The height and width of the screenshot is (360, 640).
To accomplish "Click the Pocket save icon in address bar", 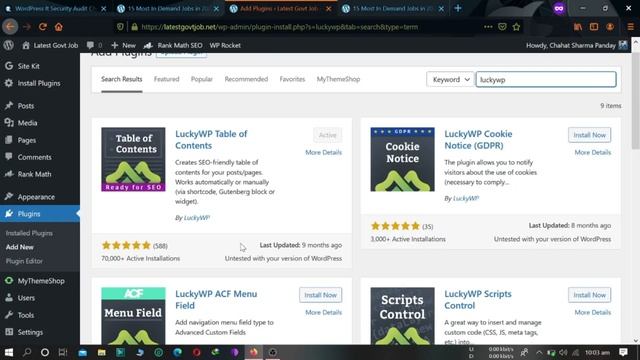I will click(502, 27).
